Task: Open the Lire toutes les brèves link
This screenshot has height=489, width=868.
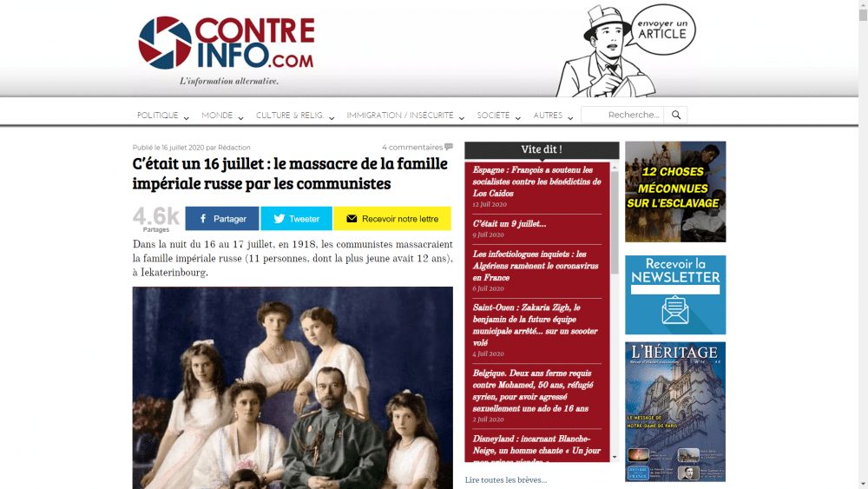Action: coord(506,480)
